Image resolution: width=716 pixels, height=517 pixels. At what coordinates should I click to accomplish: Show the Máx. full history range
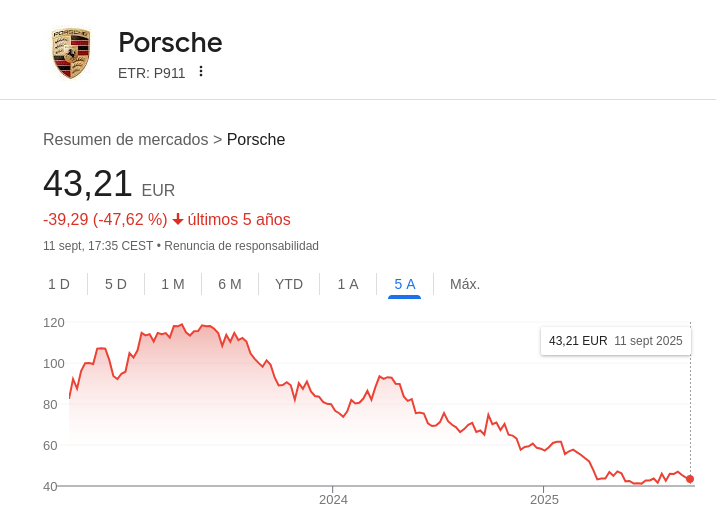pos(465,284)
